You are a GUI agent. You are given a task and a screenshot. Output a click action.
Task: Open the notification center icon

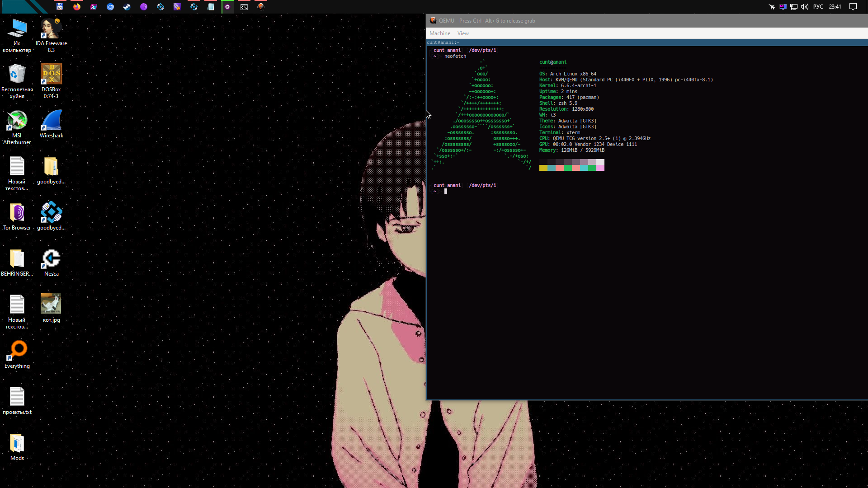[853, 7]
